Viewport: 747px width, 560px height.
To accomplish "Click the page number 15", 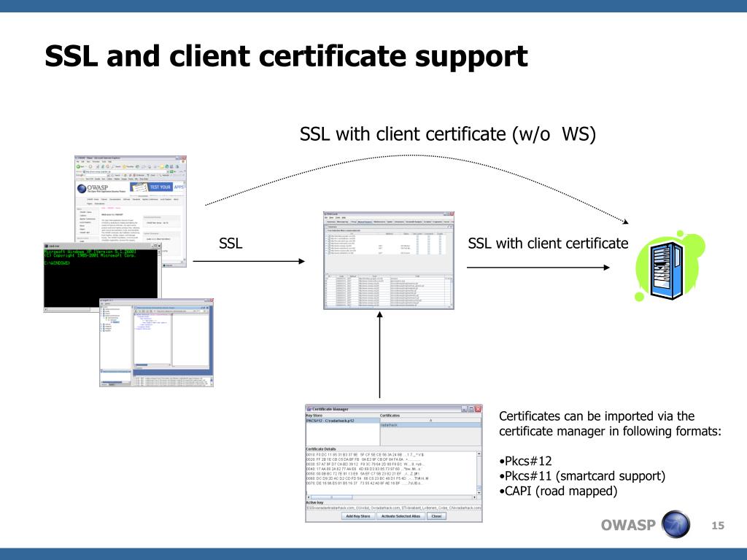I will (x=718, y=525).
